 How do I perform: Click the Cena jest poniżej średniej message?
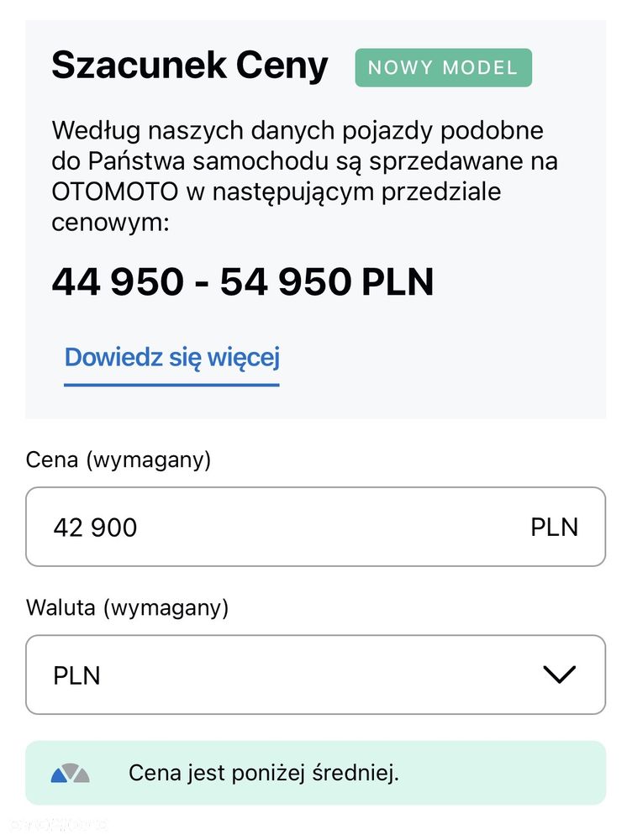pos(264,773)
